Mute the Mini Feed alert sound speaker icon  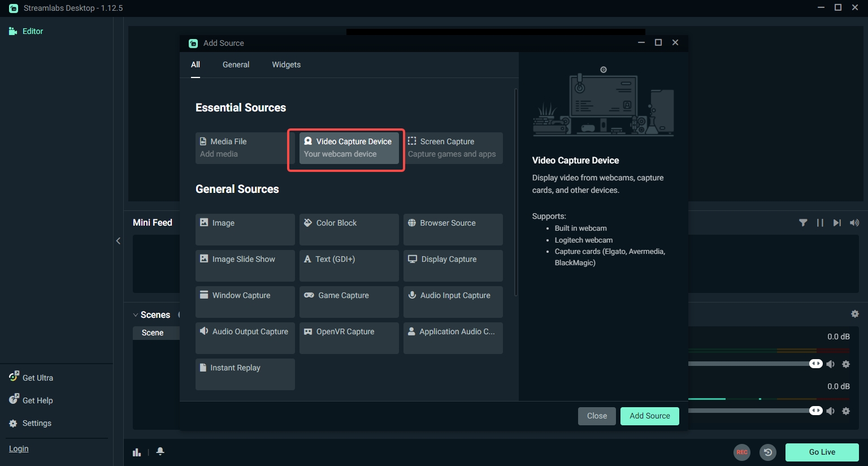click(x=854, y=222)
